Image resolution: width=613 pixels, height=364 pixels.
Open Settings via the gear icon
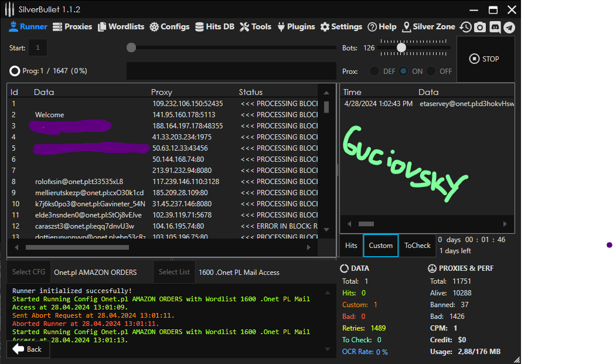[x=341, y=27]
